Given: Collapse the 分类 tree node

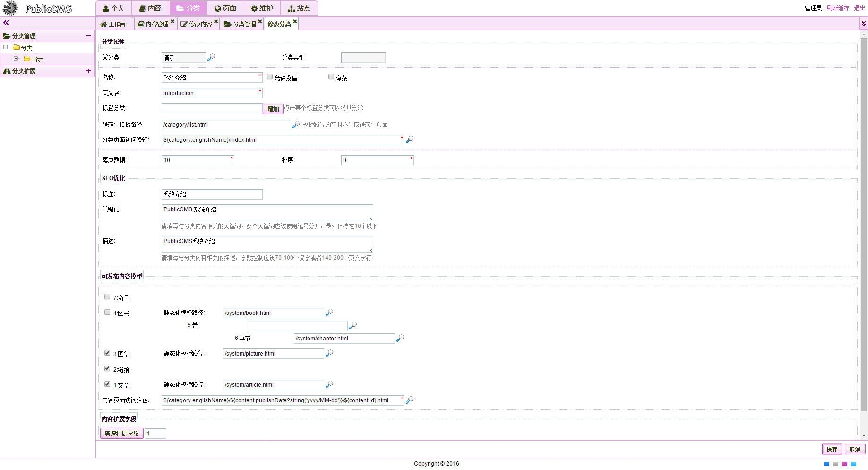Looking at the screenshot, I should coord(5,47).
